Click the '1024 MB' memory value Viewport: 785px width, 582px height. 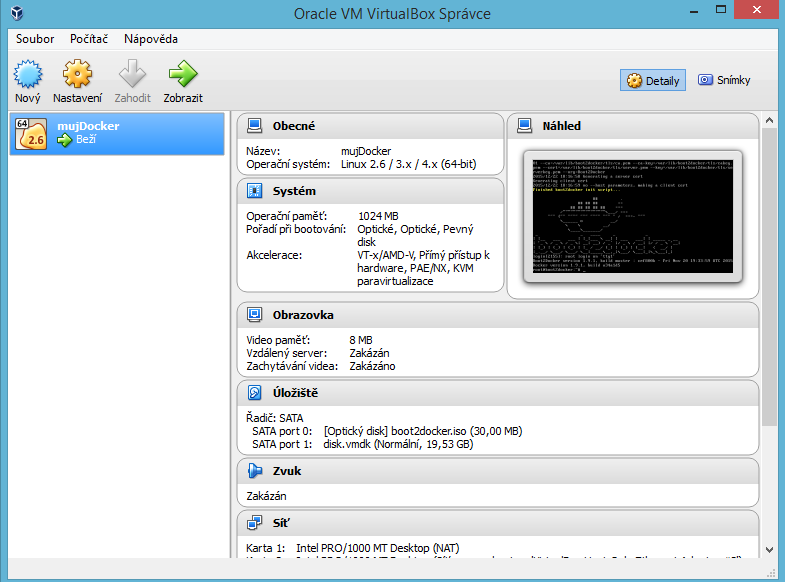click(378, 216)
